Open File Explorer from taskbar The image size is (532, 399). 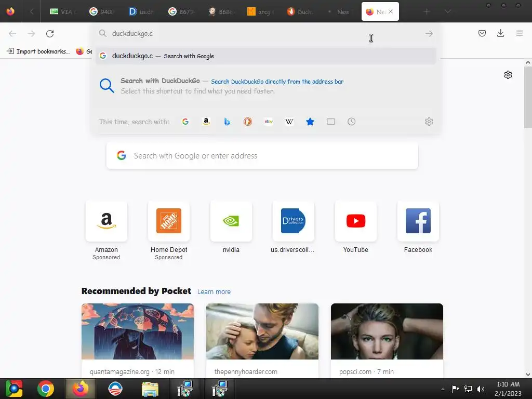click(150, 389)
